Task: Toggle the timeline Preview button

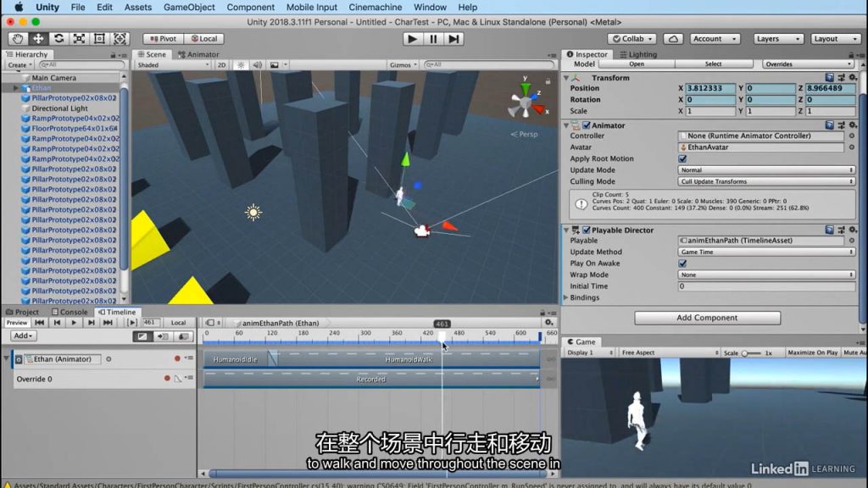Action: click(17, 323)
